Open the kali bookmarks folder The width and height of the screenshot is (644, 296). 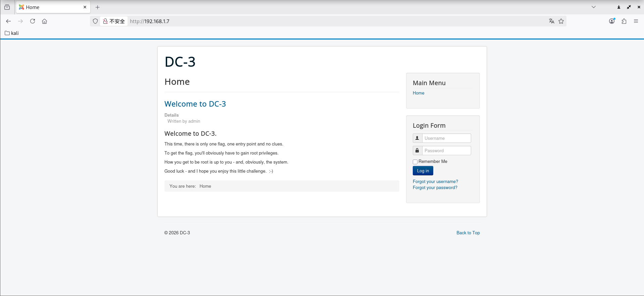coord(12,33)
